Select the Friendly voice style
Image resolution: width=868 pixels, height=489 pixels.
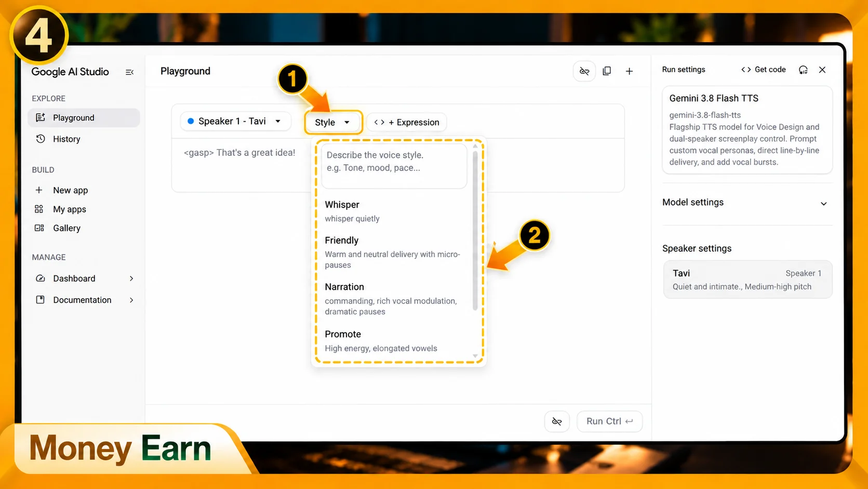tap(395, 252)
